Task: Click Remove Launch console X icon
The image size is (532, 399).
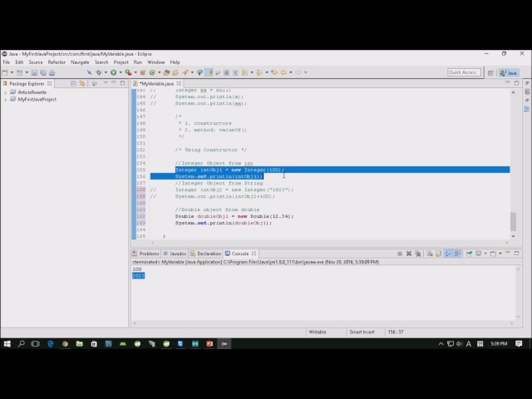Action: [409, 254]
